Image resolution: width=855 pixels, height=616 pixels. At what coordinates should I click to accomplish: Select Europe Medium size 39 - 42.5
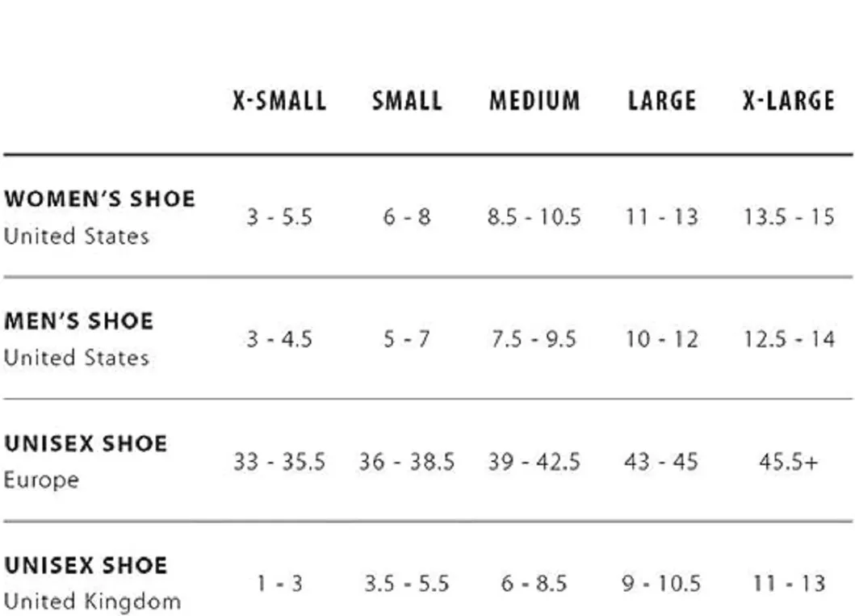pyautogui.click(x=534, y=462)
